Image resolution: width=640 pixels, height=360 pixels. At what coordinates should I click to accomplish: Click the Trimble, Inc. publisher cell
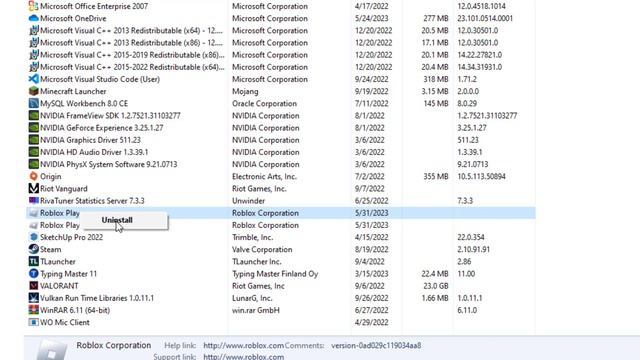pyautogui.click(x=252, y=237)
